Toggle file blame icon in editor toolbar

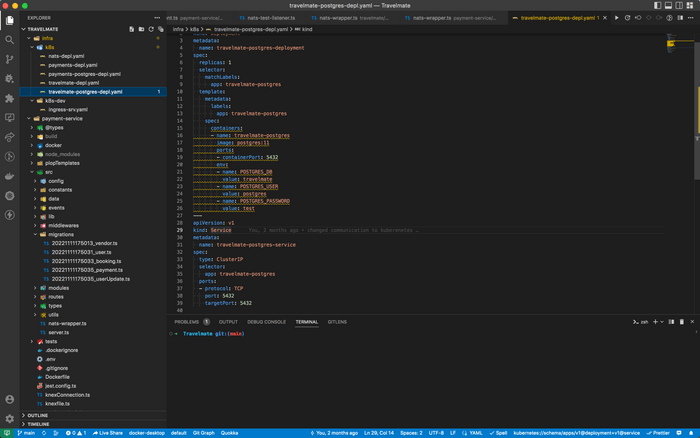[x=669, y=18]
